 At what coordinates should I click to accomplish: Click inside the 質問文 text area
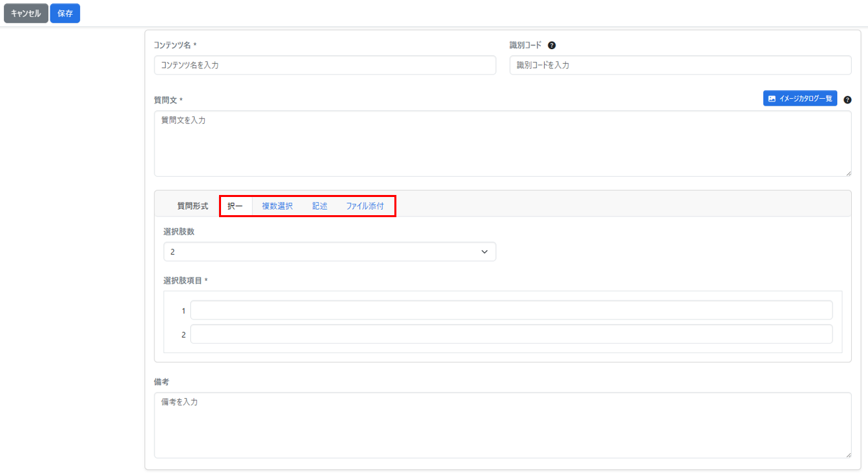[502, 143]
